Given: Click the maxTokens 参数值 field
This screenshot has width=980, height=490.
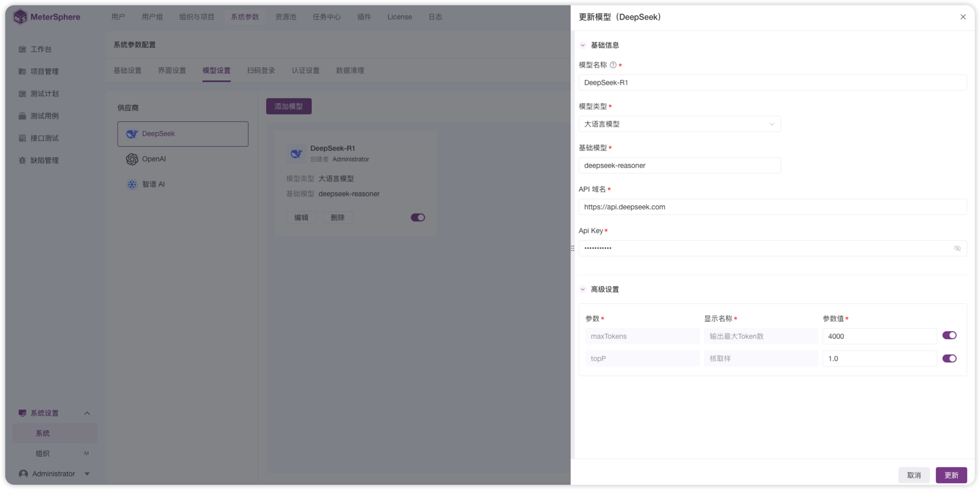Looking at the screenshot, I should 879,336.
